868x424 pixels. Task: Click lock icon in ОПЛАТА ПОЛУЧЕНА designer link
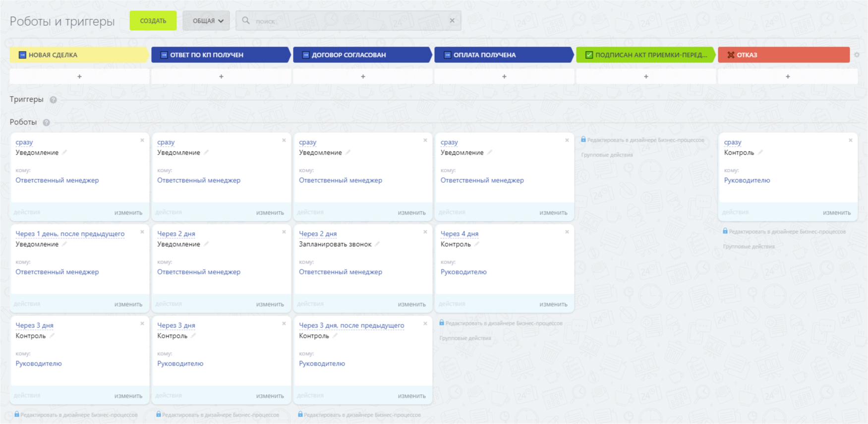tap(442, 323)
